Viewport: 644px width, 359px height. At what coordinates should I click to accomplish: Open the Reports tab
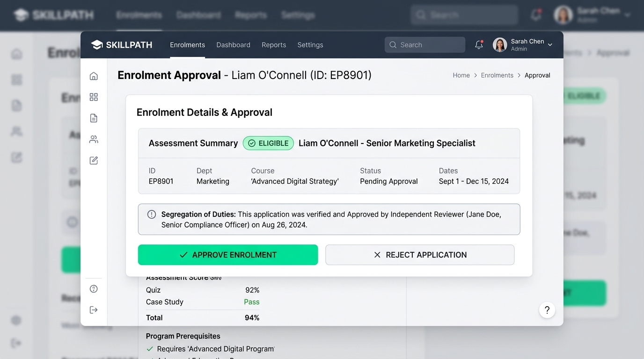coord(274,45)
